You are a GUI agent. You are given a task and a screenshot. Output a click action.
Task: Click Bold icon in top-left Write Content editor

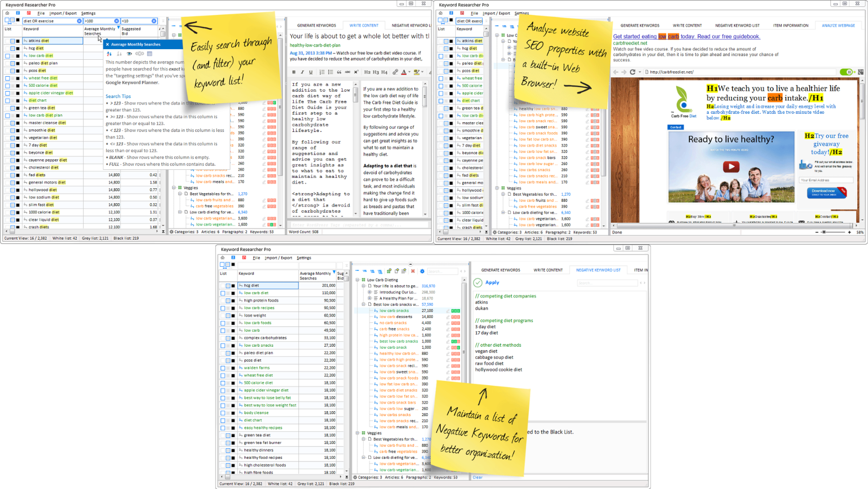[x=294, y=72]
